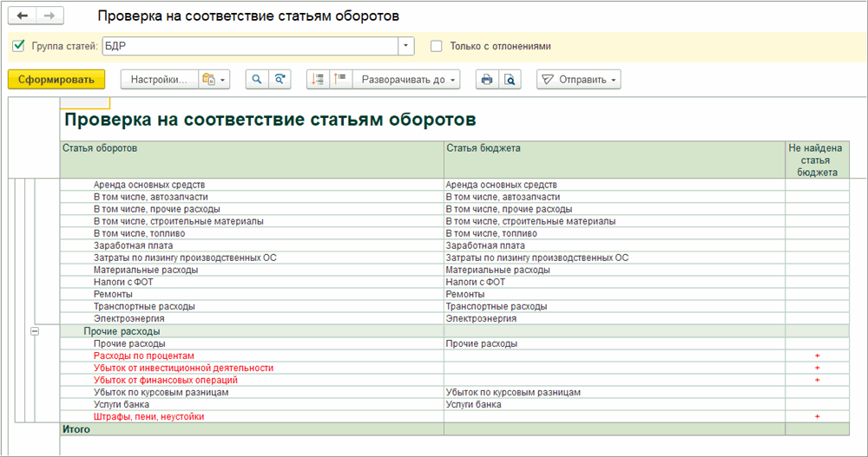The width and height of the screenshot is (868, 457).
Task: Open the report variants icon menu
Action: [x=213, y=80]
